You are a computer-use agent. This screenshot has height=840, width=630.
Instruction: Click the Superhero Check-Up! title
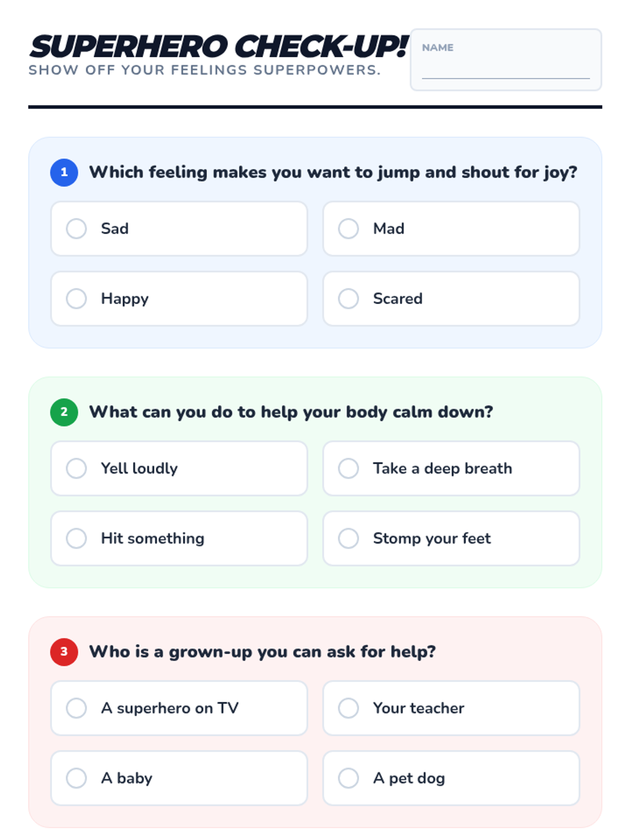point(218,46)
